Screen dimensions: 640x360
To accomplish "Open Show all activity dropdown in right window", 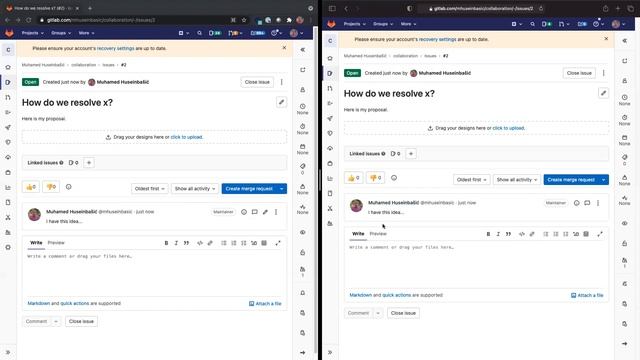I will click(517, 180).
